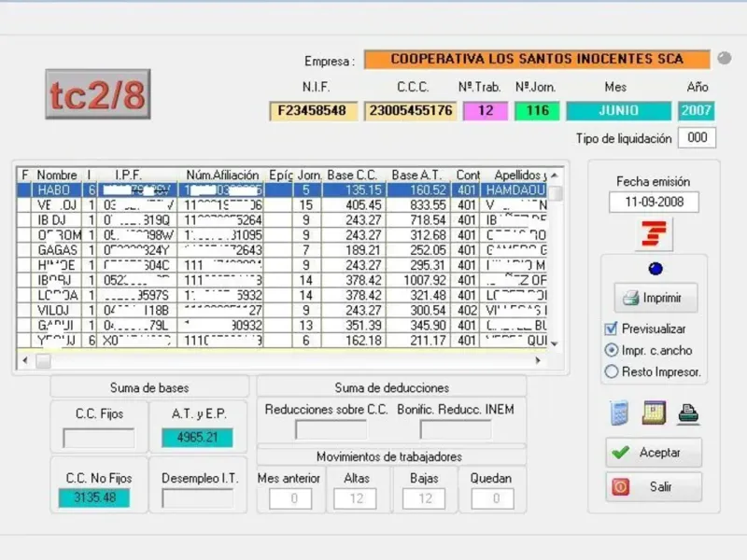
Task: Click the Reducciones sobre C.C. field
Action: pos(331,430)
